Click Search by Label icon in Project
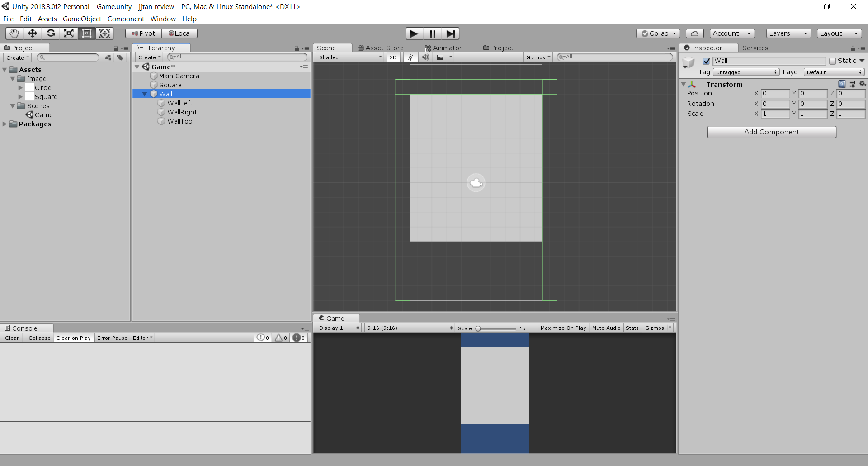This screenshot has width=868, height=466. tap(120, 57)
